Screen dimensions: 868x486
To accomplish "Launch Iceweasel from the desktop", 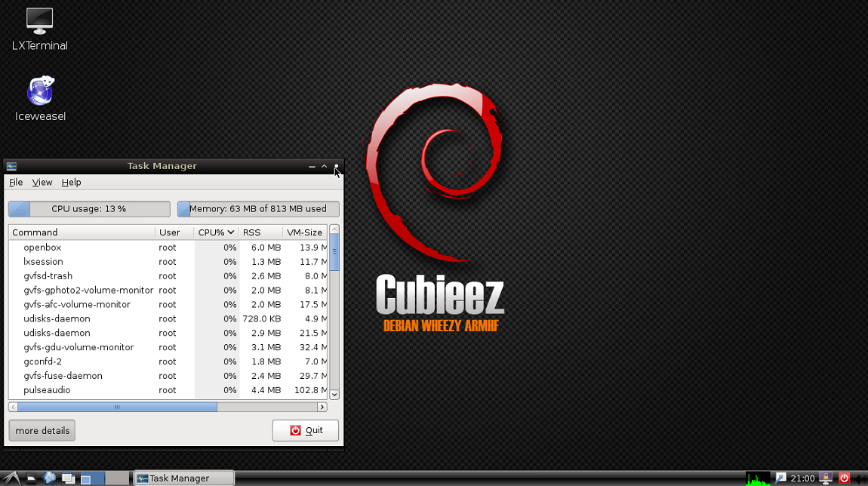I will pos(40,99).
